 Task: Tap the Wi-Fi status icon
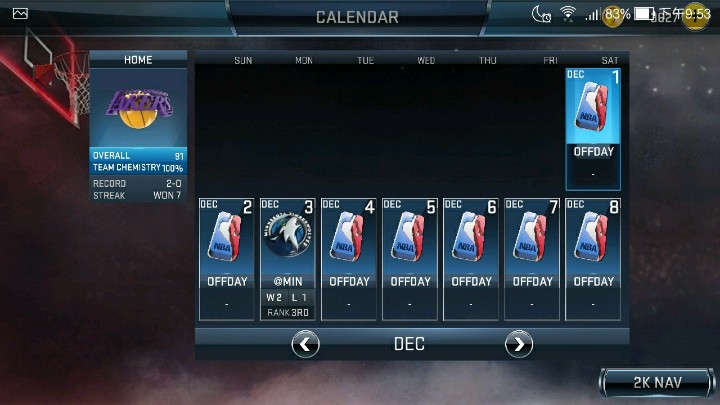568,14
